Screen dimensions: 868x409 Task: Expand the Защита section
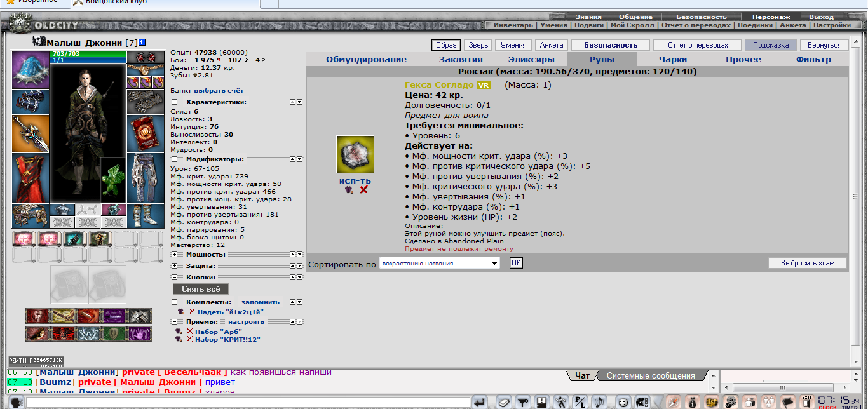[x=175, y=265]
